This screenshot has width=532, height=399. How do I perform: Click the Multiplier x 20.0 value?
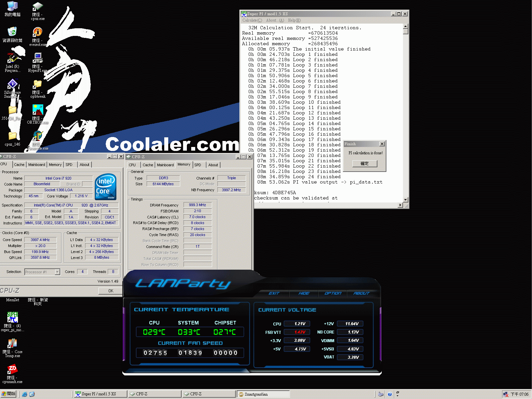point(40,246)
